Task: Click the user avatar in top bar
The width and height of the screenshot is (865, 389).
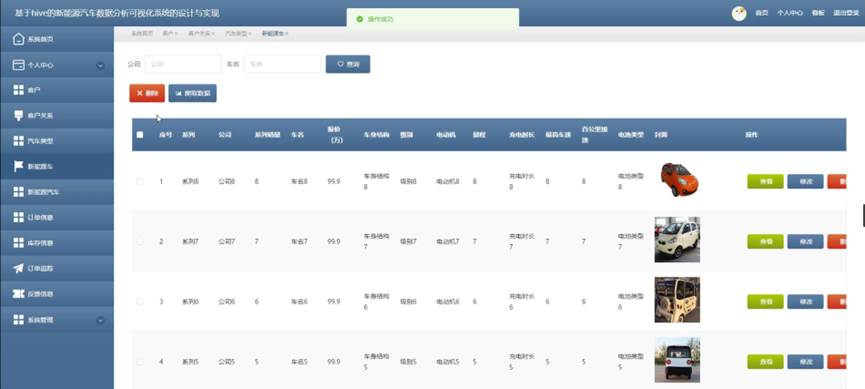Action: pos(739,13)
